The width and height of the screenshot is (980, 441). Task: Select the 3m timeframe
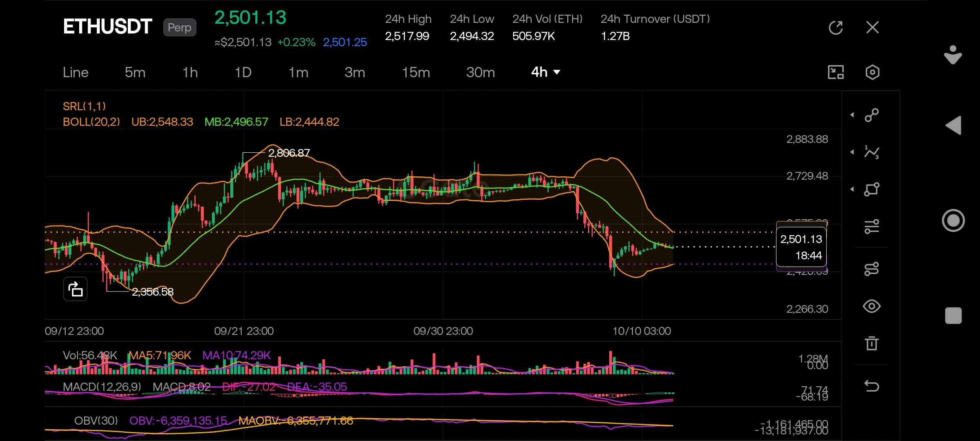[x=355, y=72]
